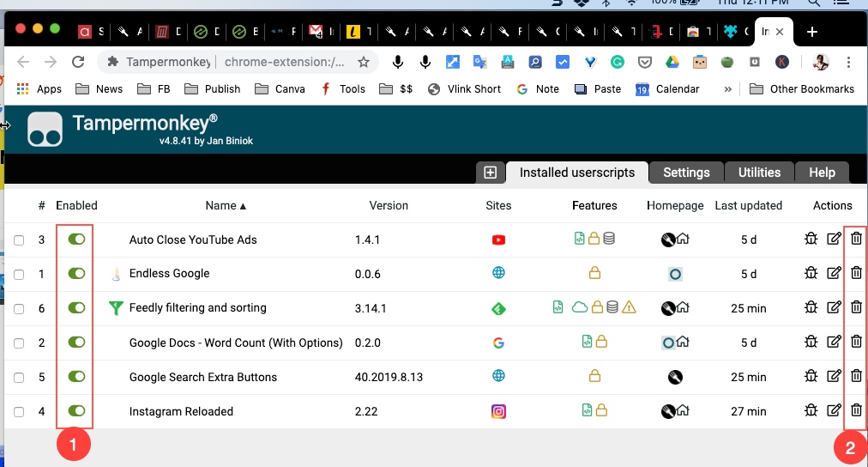Edit the Auto Close YouTube Ads script
868x467 pixels.
click(834, 239)
